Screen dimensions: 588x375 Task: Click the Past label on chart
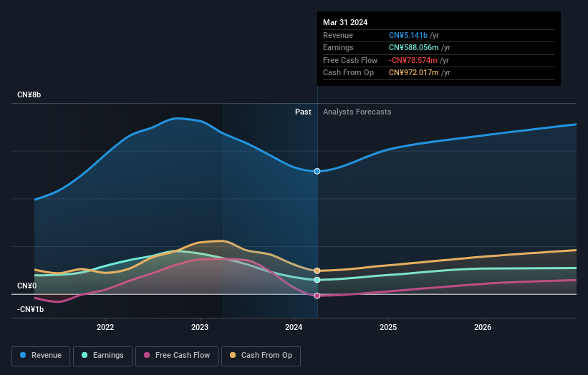(303, 112)
